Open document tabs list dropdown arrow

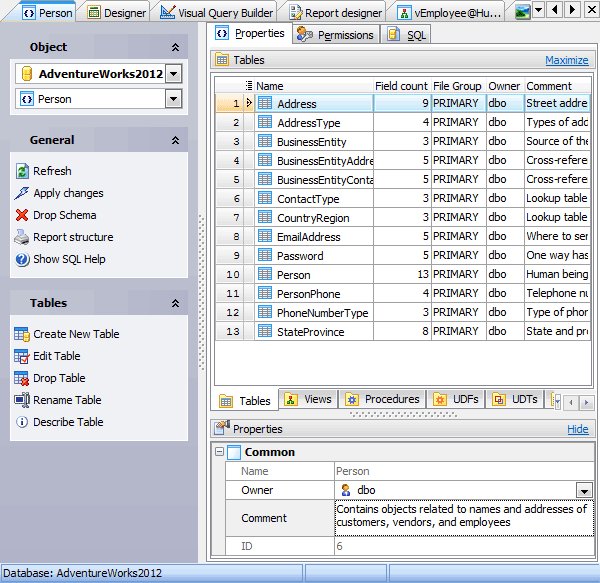point(538,10)
